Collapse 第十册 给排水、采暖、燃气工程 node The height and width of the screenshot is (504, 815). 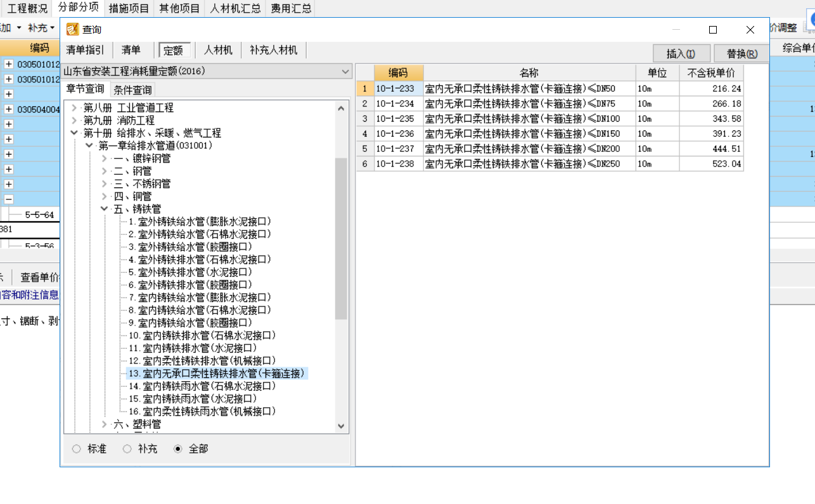click(x=75, y=133)
